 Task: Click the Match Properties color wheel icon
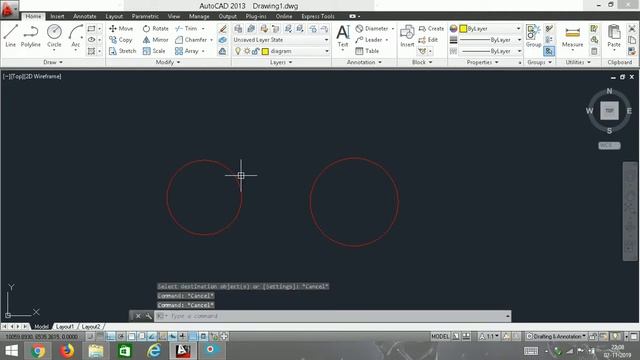[453, 29]
